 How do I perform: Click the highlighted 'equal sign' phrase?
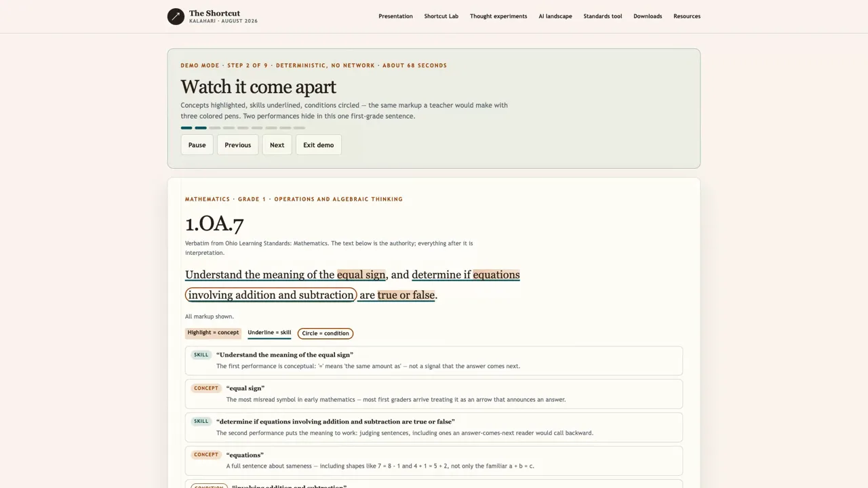361,274
